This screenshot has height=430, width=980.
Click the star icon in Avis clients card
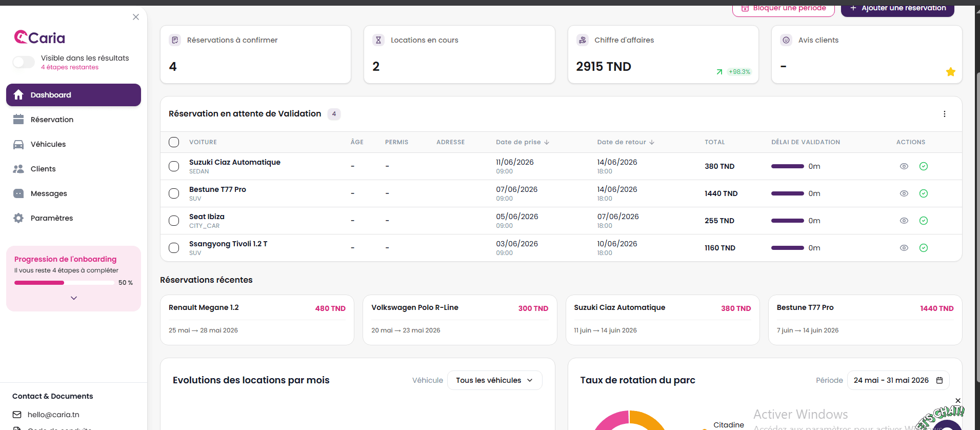coord(951,72)
